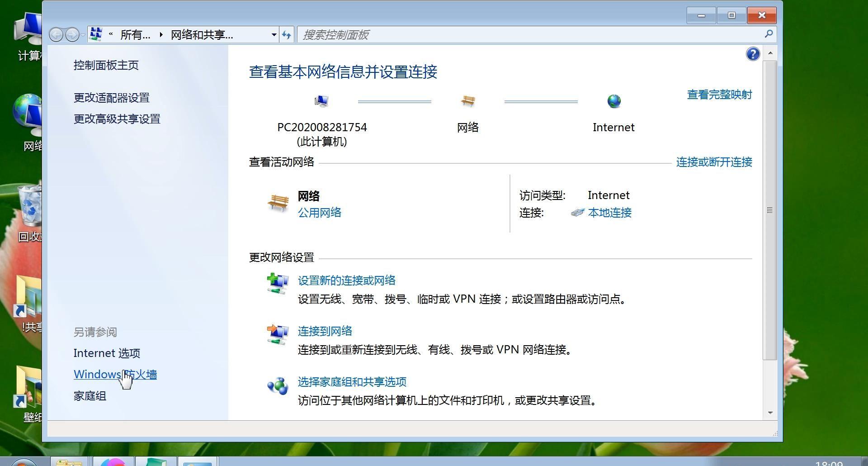The height and width of the screenshot is (466, 868).
Task: Open 更改适配器设置
Action: pyautogui.click(x=112, y=98)
